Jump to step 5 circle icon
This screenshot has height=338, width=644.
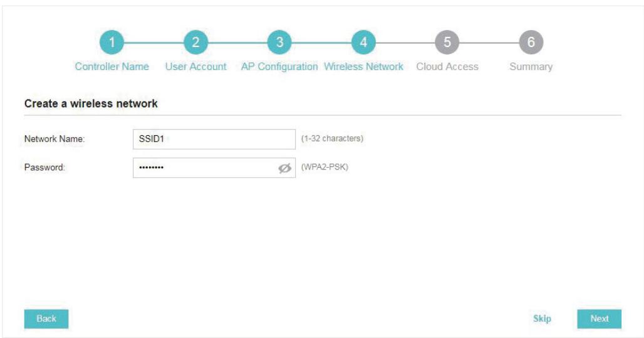[x=447, y=43]
